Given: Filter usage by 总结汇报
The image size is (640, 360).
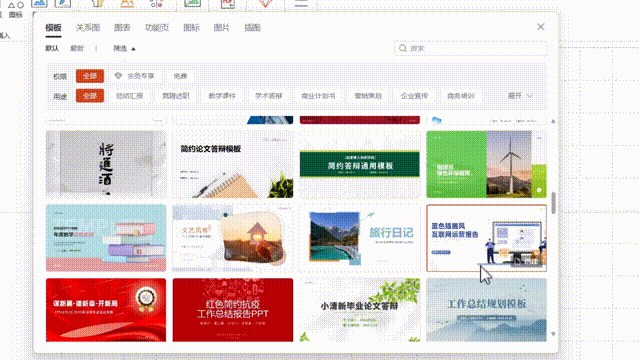Looking at the screenshot, I should tap(129, 96).
